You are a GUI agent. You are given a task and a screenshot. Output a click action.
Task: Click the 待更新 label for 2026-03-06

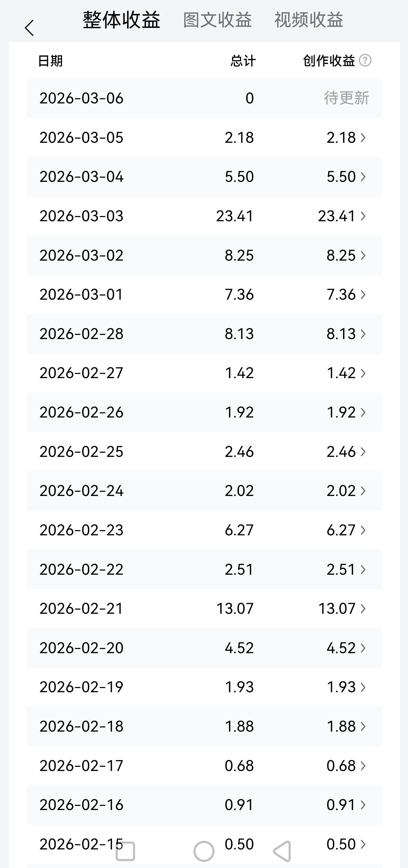coord(346,98)
